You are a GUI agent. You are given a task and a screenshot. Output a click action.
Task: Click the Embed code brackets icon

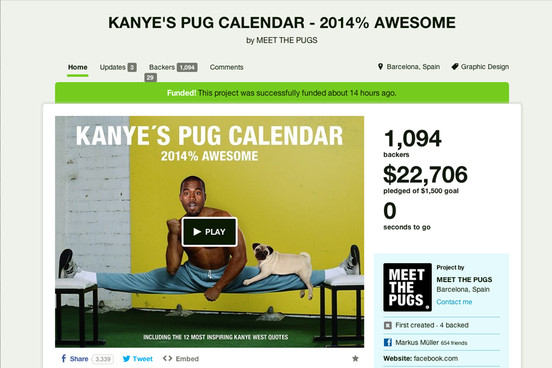(x=168, y=358)
